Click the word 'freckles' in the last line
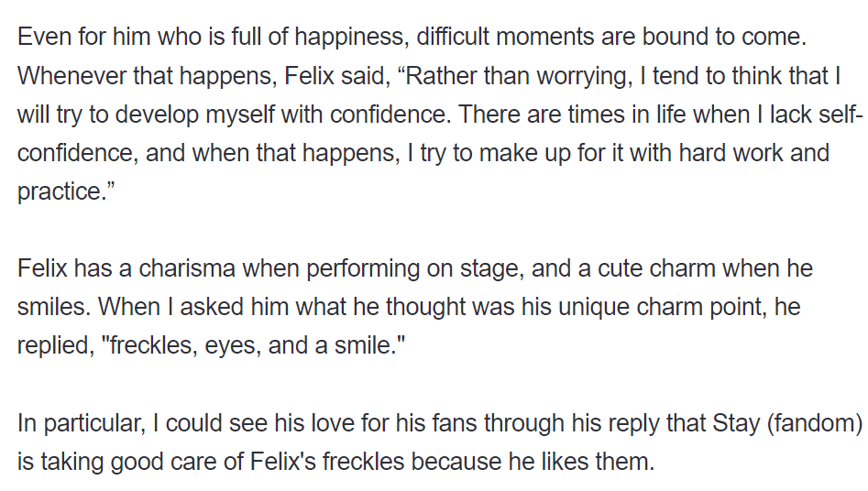 tap(363, 462)
